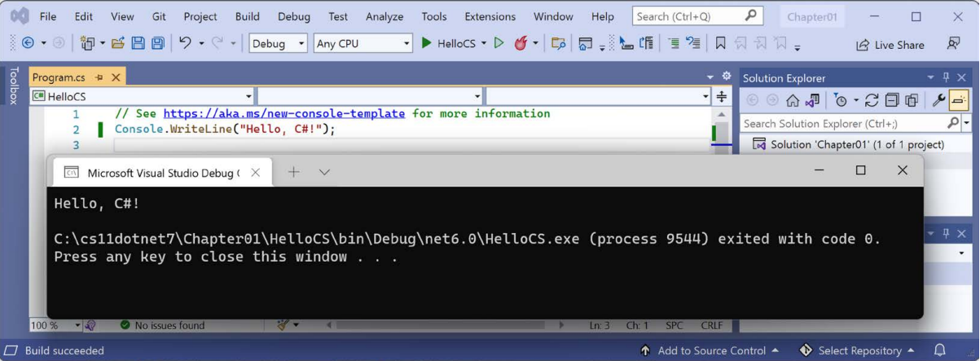
Task: Click the Live Share button
Action: click(x=890, y=45)
